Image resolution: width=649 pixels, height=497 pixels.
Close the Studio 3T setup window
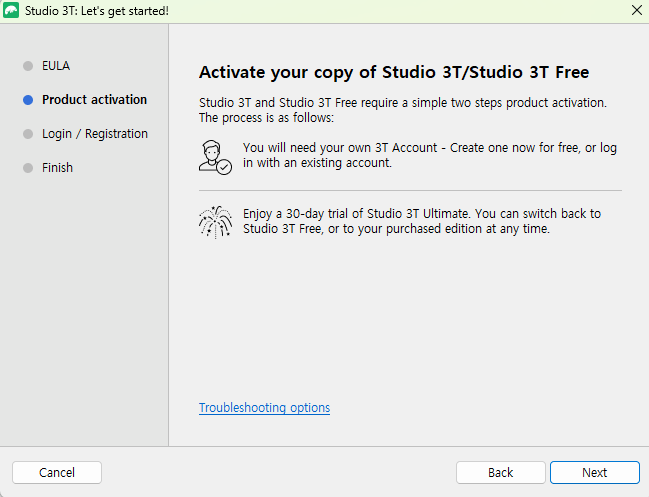click(x=637, y=10)
